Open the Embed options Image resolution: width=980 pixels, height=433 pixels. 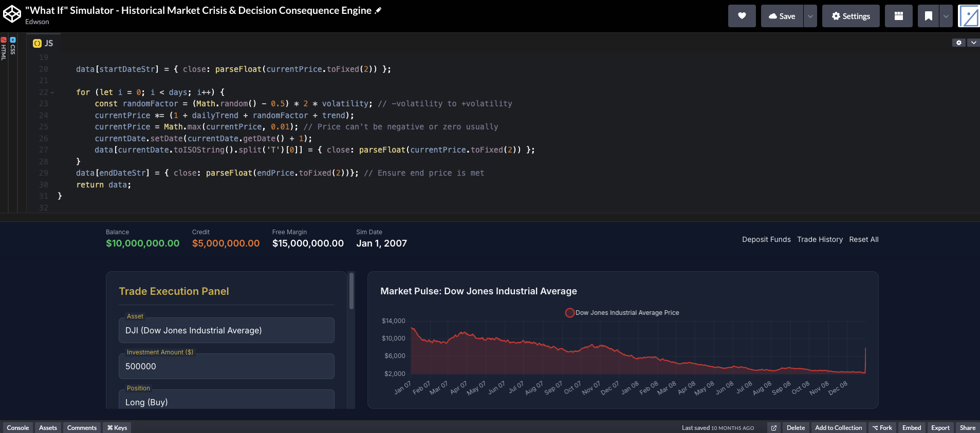[x=912, y=427]
